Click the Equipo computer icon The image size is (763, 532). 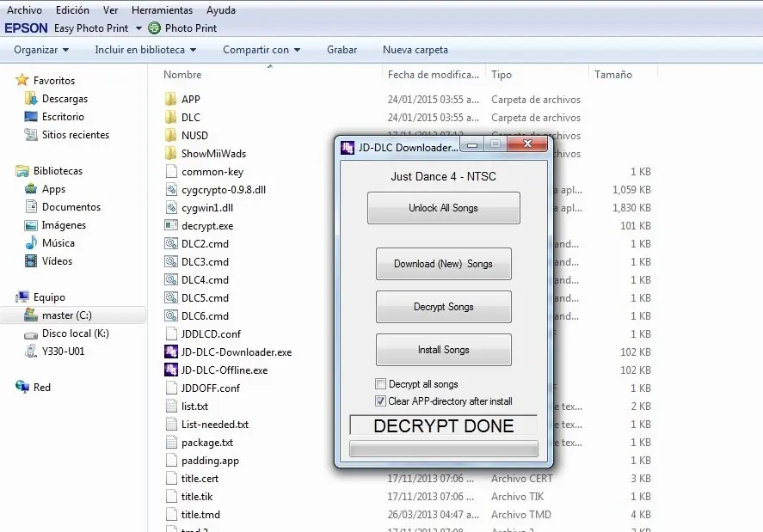(22, 297)
